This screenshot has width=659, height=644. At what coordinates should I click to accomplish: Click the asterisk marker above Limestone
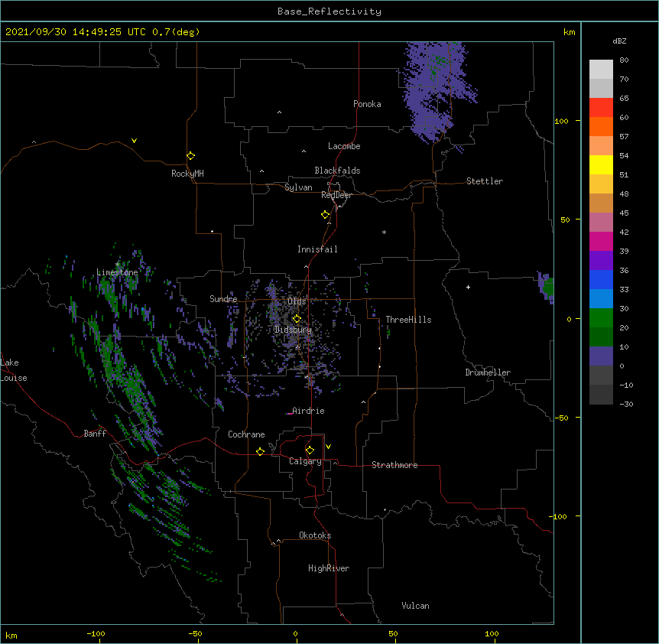(117, 265)
